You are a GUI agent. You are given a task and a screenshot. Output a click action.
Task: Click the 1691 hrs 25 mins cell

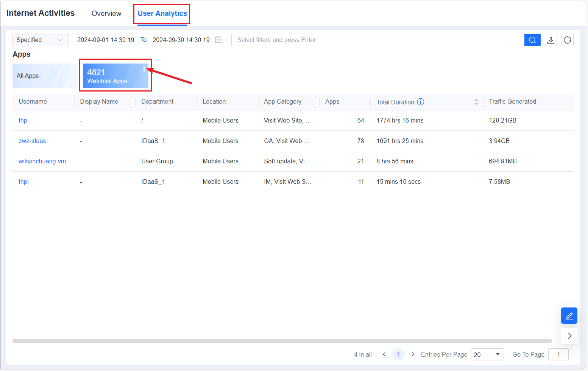pos(400,141)
